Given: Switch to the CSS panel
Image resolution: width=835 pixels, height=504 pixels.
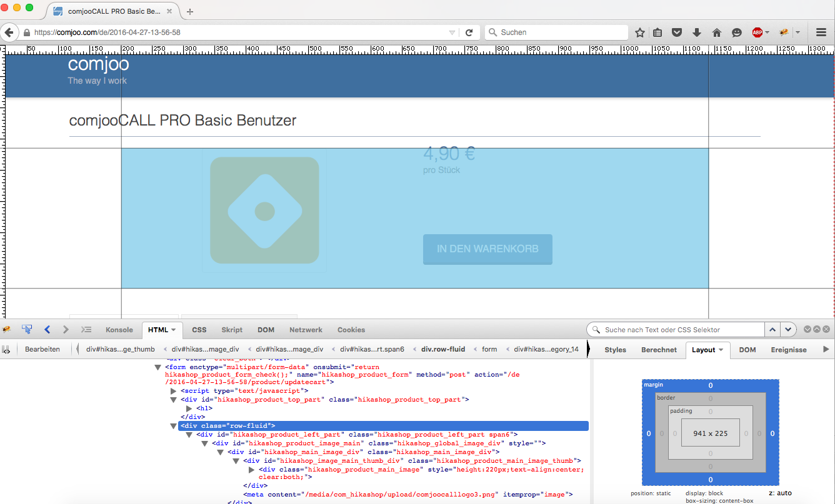Looking at the screenshot, I should pos(199,330).
